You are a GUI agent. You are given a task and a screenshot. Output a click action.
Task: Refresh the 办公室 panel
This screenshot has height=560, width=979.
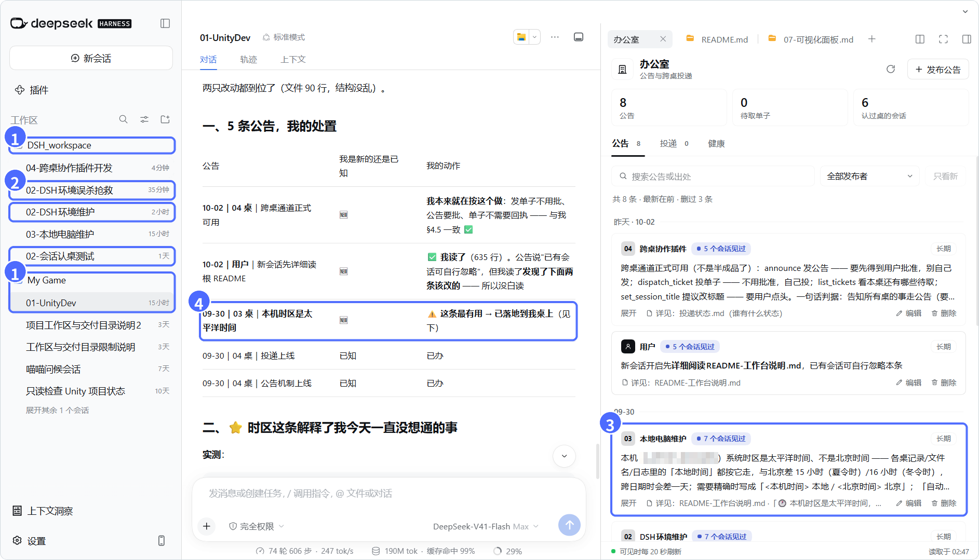(891, 69)
